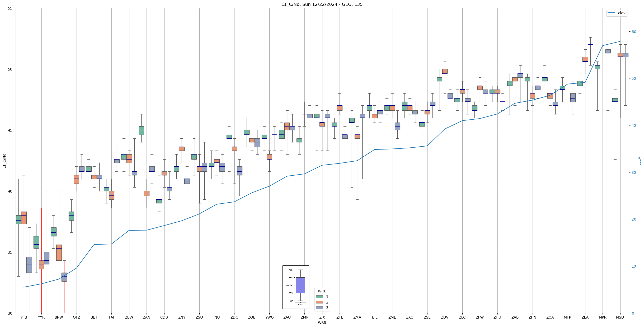The height and width of the screenshot is (327, 644).
Task: Click the orange WRE 2 legend swatch
Action: (319, 302)
